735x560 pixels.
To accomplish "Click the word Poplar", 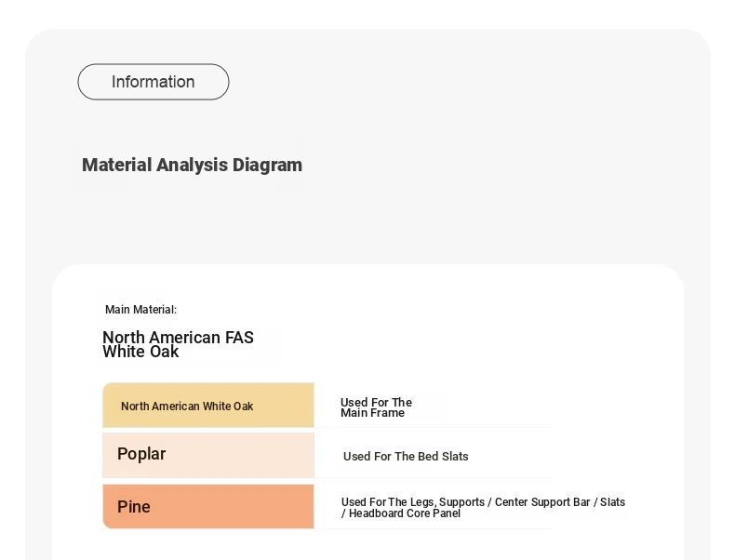I will [x=141, y=454].
